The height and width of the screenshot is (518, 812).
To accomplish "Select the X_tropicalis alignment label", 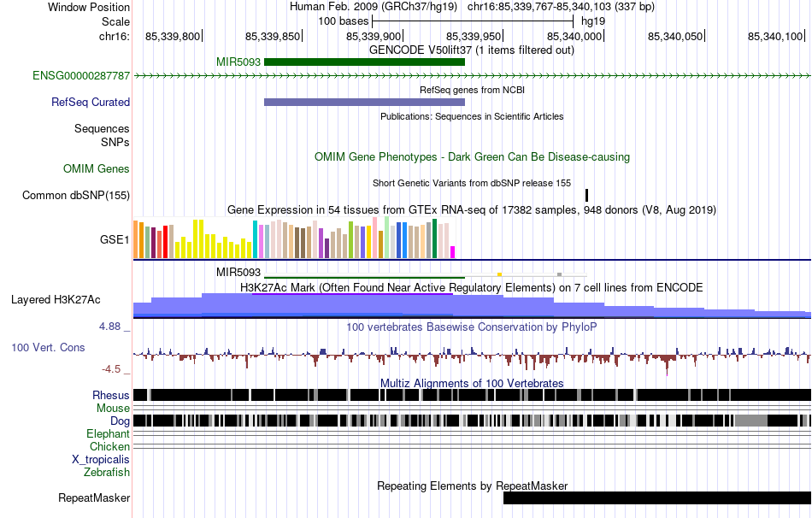I will (101, 460).
